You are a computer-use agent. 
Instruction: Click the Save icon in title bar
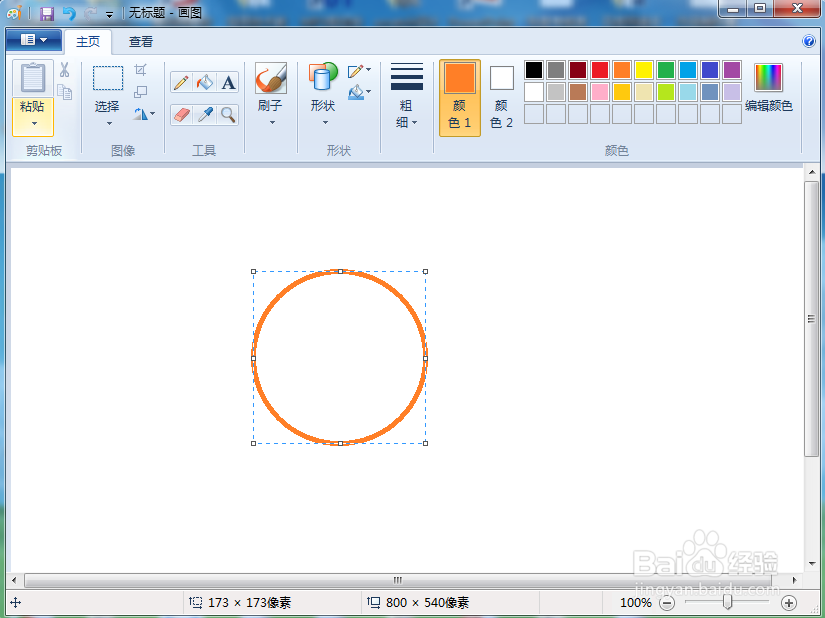click(x=47, y=13)
